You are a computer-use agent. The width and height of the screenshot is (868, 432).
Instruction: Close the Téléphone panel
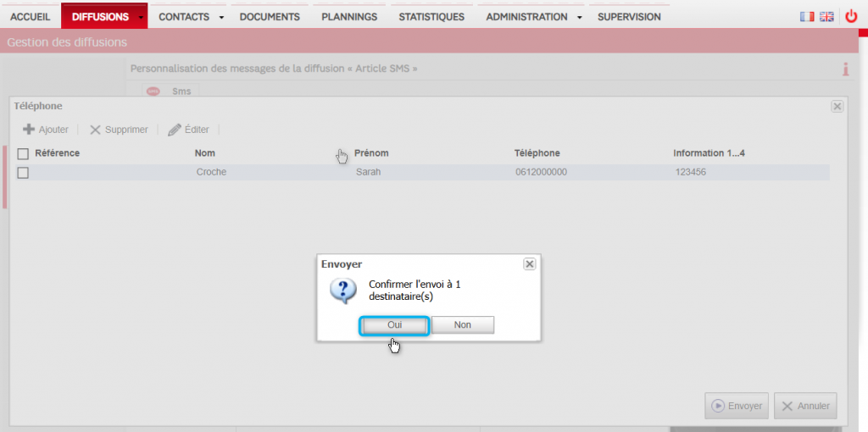[837, 106]
